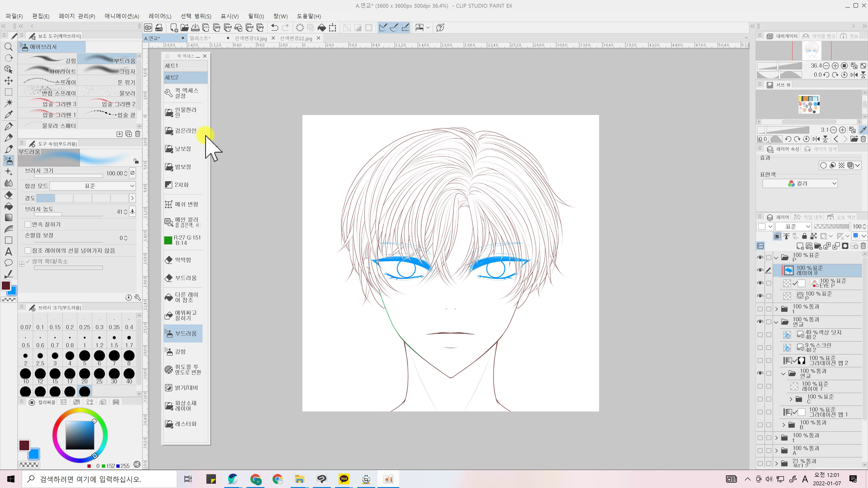Select the Eyedropper tool

(8, 115)
